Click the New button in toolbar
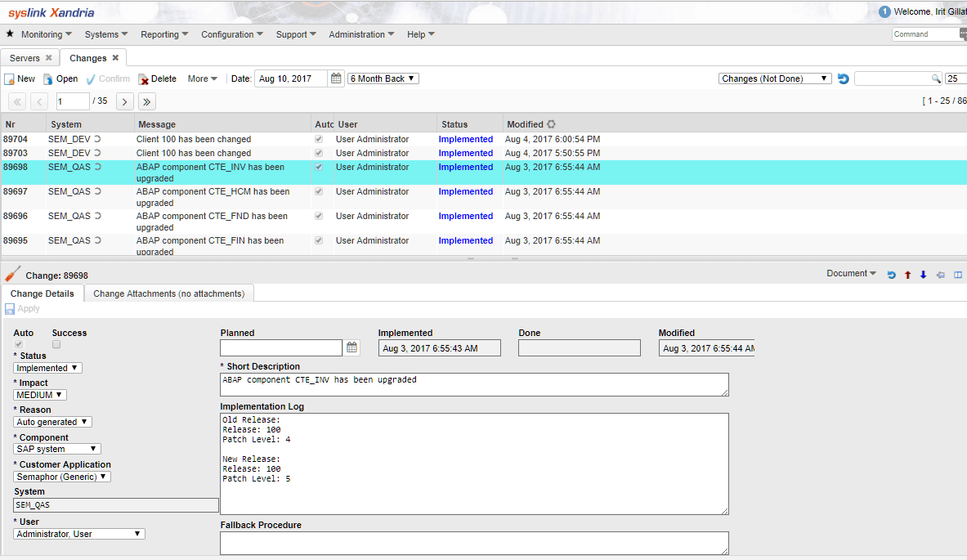This screenshot has height=560, width=967. coord(20,78)
